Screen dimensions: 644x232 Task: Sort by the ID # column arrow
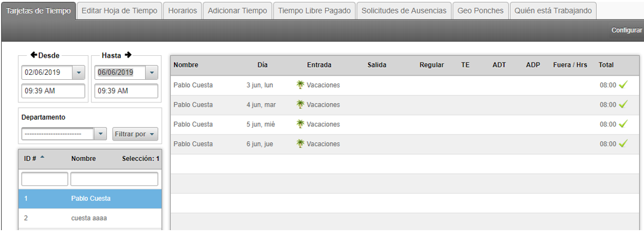42,158
